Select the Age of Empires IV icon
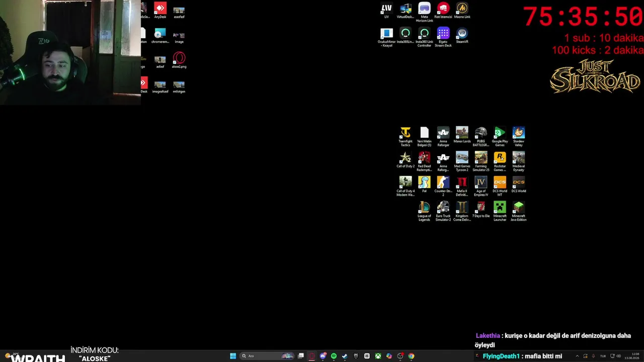Screen dimensions: 644x362 click(x=481, y=186)
